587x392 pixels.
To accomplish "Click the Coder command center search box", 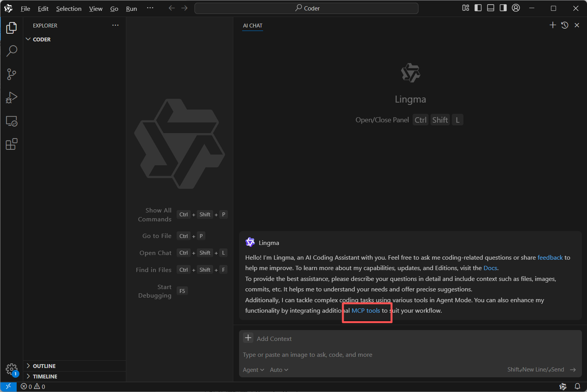I will point(306,8).
